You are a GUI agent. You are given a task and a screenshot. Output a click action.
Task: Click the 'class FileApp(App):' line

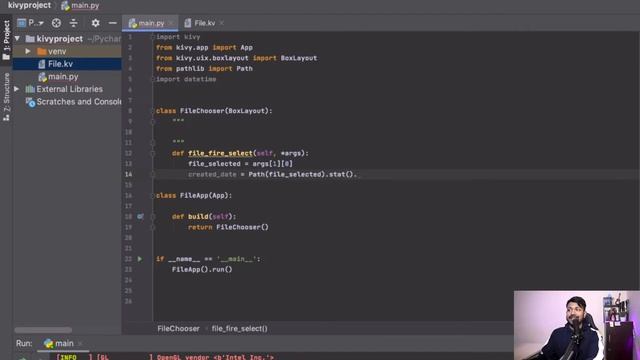tap(194, 196)
